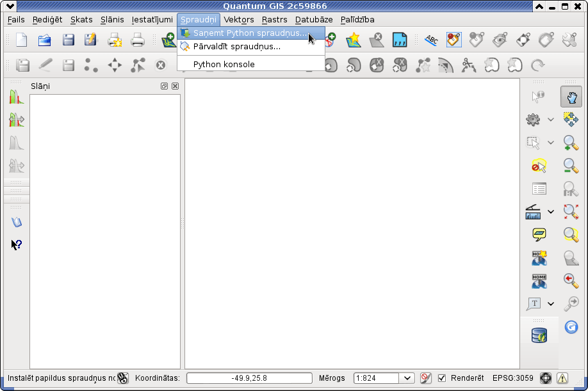Open the Mērogs scale dropdown arrow
The image size is (588, 391).
click(x=407, y=378)
